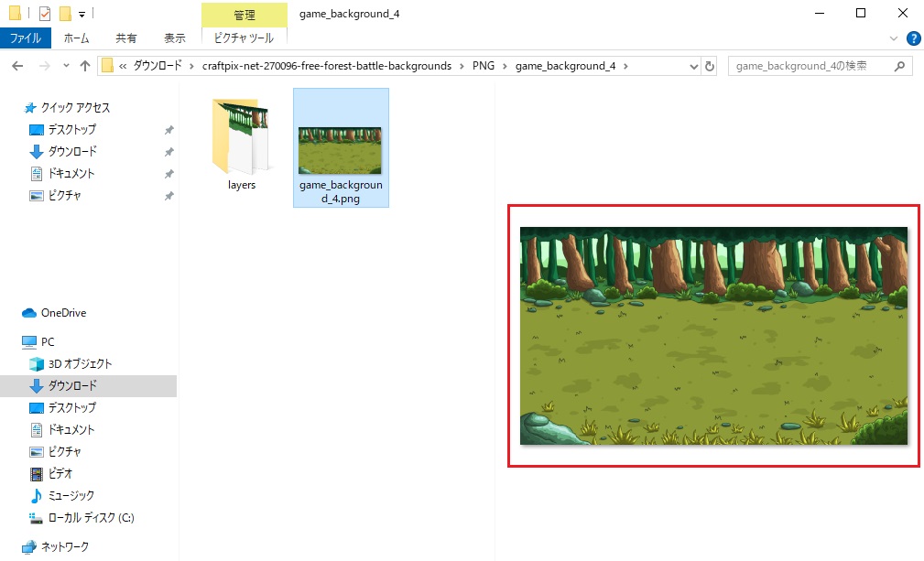Switch to the ホーム ribbon tab
This screenshot has width=924, height=561.
tap(77, 38)
